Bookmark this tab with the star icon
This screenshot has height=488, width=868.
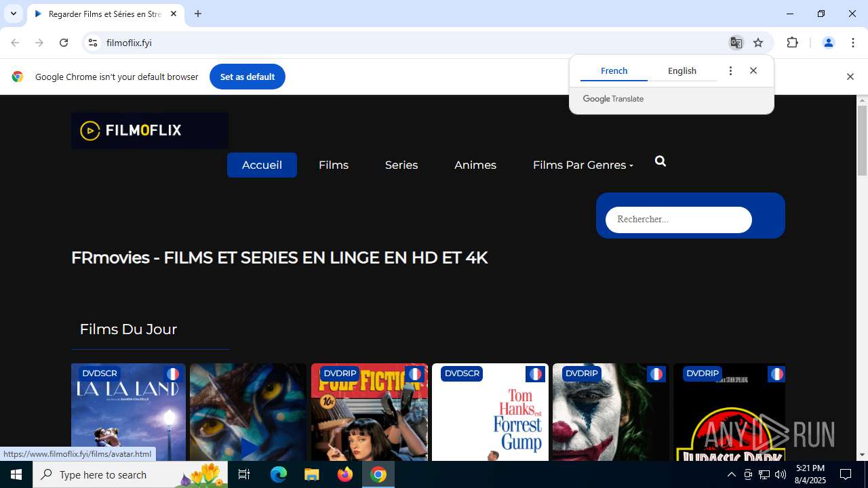pos(758,43)
